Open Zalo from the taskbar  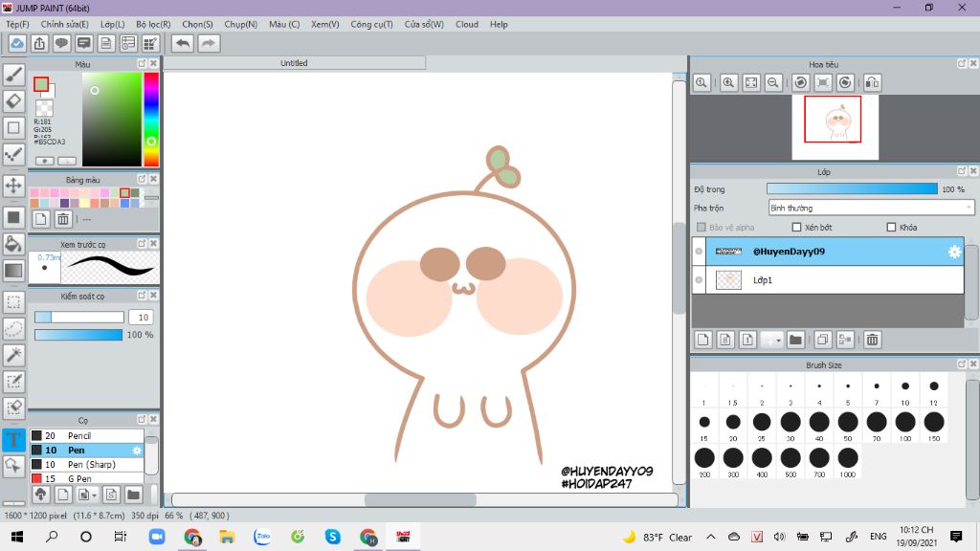[x=262, y=537]
